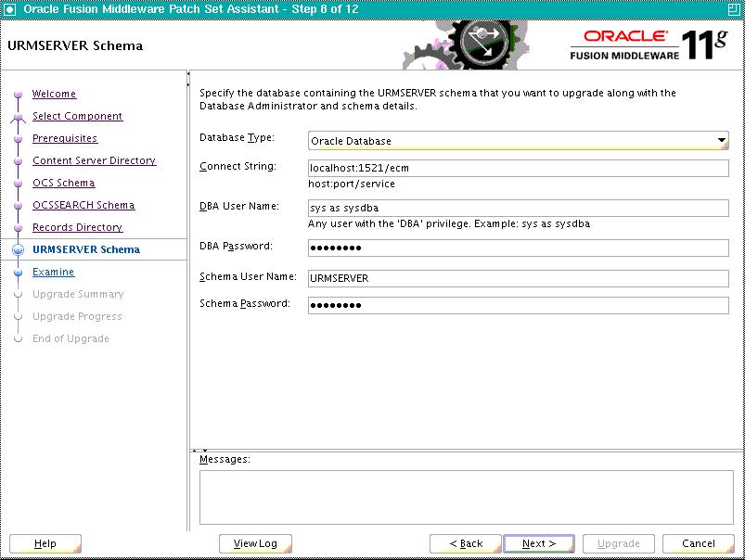Open the Examine step link
Screen dimensions: 745x560
53,273
